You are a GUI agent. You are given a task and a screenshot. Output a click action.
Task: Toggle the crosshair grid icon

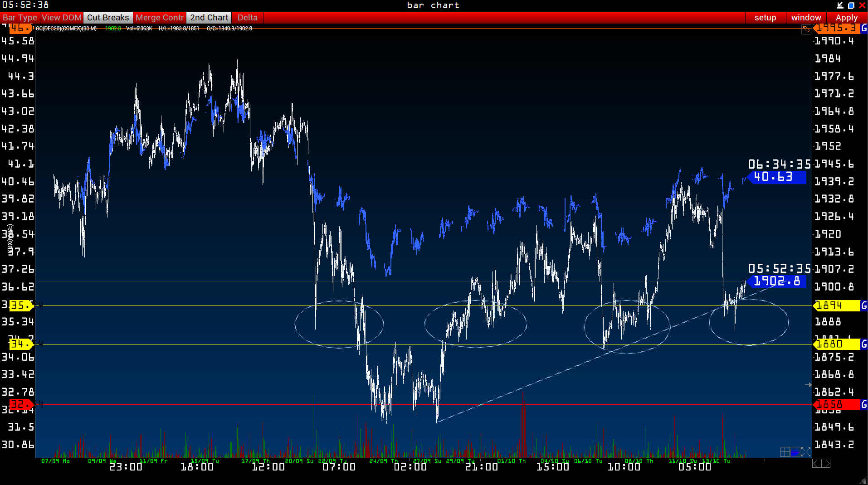[785, 452]
